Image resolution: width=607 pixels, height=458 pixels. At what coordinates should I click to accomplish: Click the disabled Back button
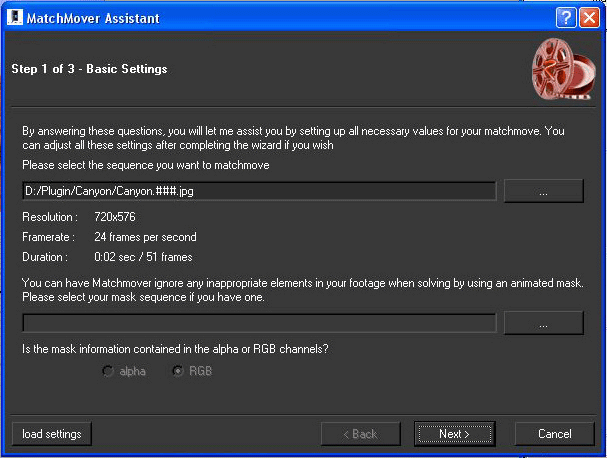[x=360, y=434]
